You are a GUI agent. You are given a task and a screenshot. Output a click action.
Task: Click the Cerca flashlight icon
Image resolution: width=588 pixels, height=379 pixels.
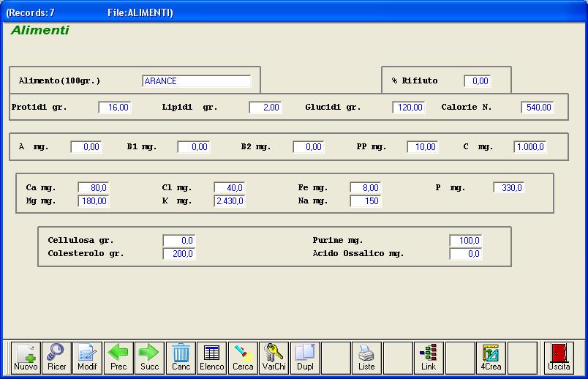[243, 358]
